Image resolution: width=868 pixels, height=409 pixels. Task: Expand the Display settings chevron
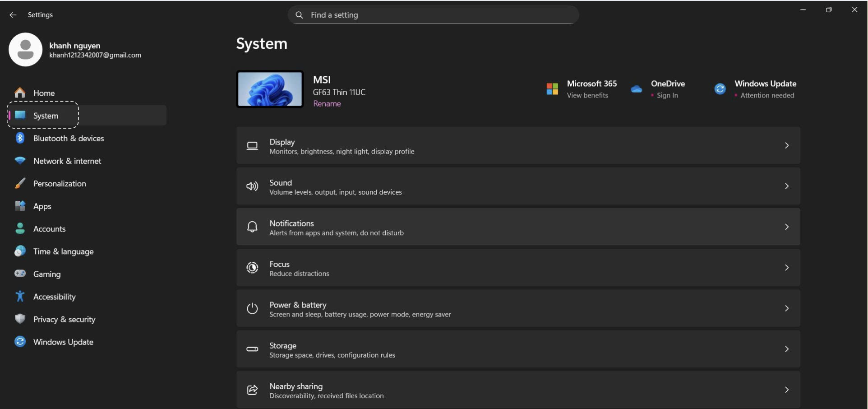click(x=786, y=145)
